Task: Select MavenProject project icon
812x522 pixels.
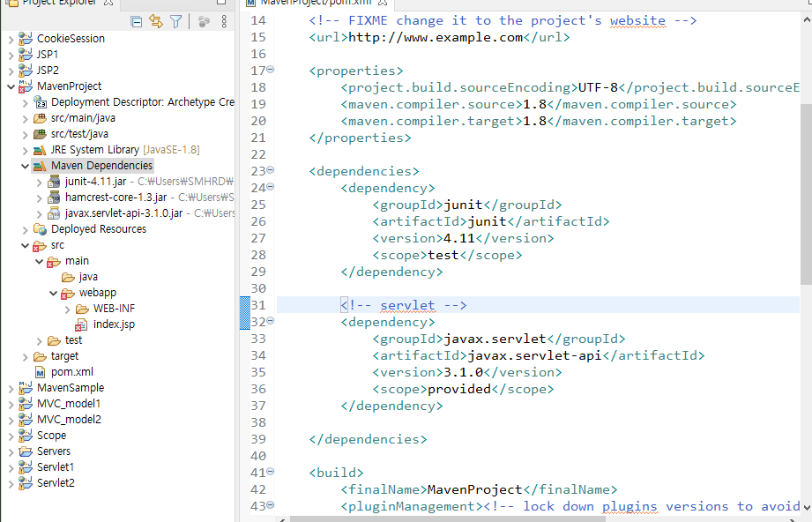Action: (26, 86)
